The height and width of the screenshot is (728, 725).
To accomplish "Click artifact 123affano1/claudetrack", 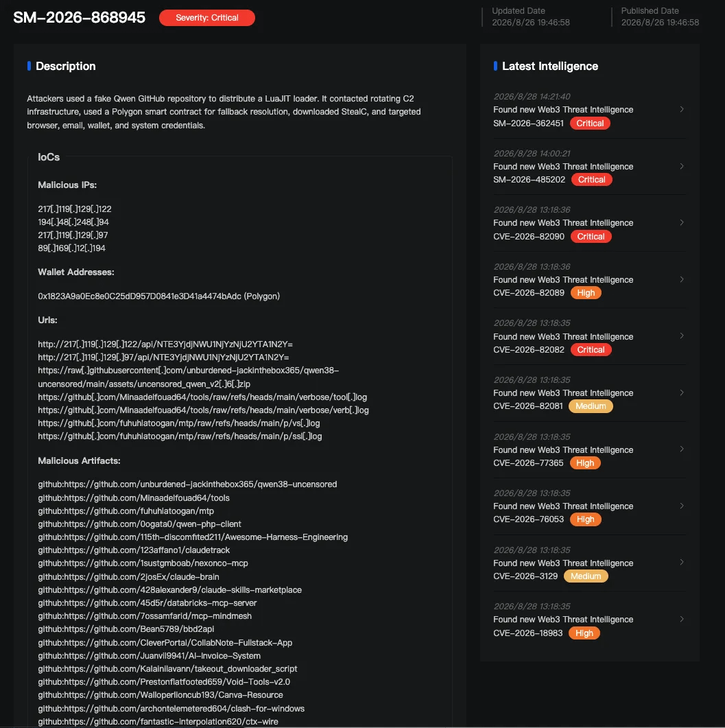I will pyautogui.click(x=134, y=550).
